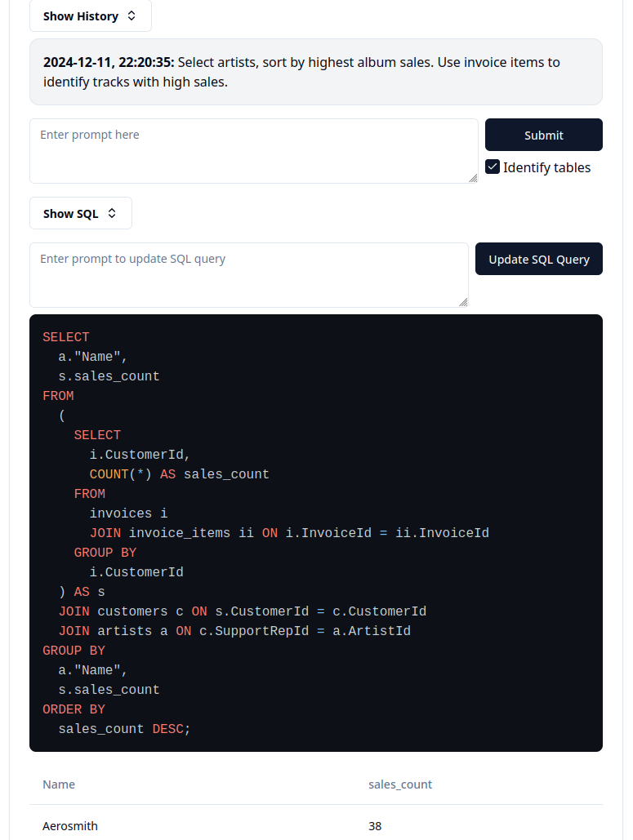Click the Identify tables label
The image size is (633, 840).
(546, 167)
